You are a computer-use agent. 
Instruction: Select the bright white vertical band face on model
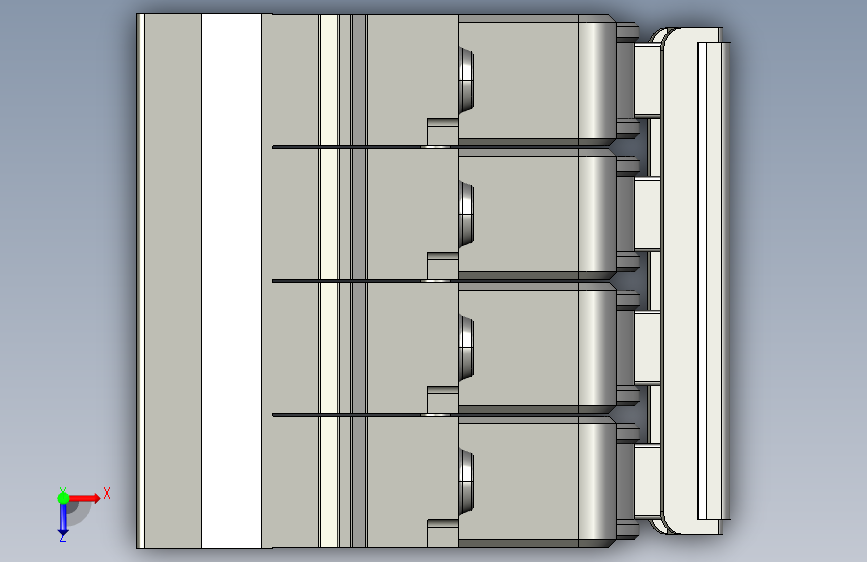(231, 281)
